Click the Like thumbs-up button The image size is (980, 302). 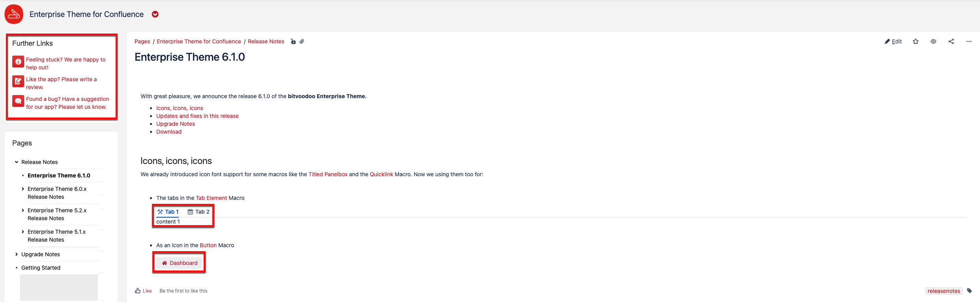pyautogui.click(x=143, y=291)
